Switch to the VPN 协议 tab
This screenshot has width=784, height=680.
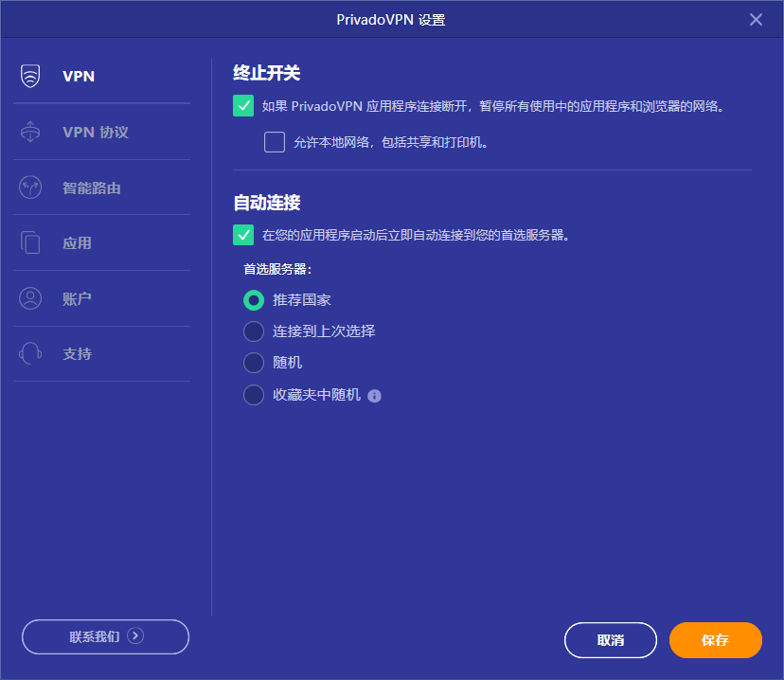pos(102,132)
